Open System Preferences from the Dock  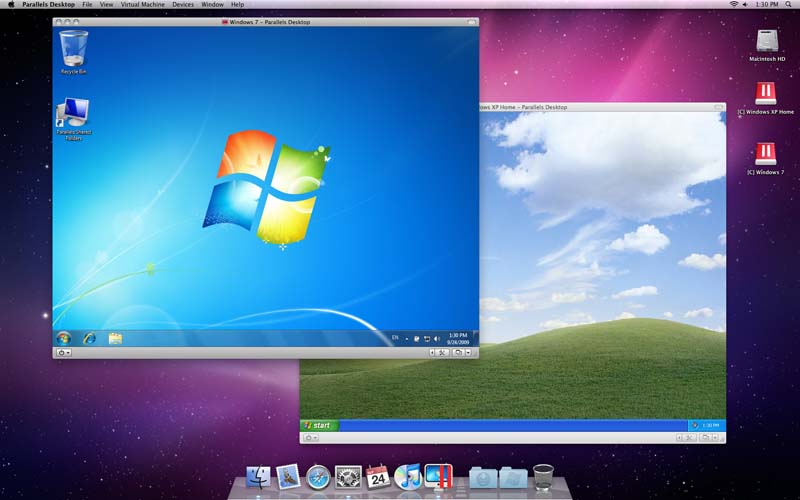coord(348,478)
